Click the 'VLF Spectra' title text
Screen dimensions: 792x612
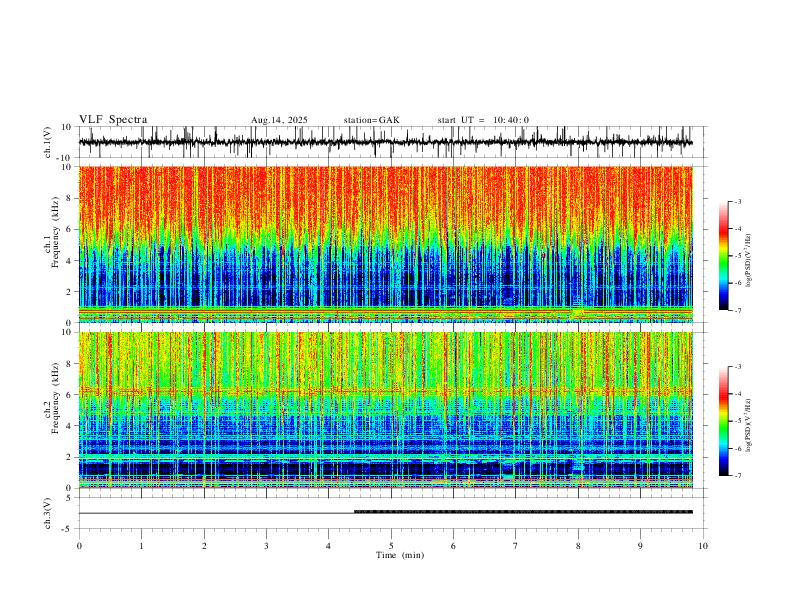tap(113, 120)
